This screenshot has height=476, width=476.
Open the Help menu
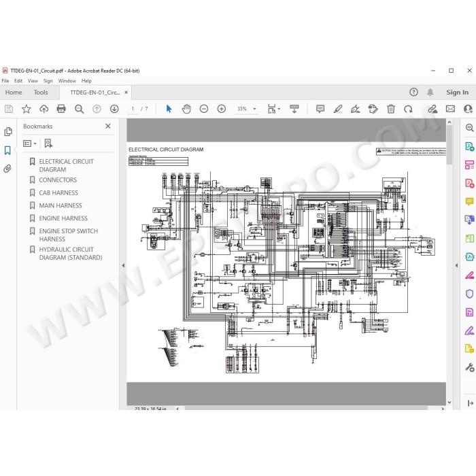86,81
